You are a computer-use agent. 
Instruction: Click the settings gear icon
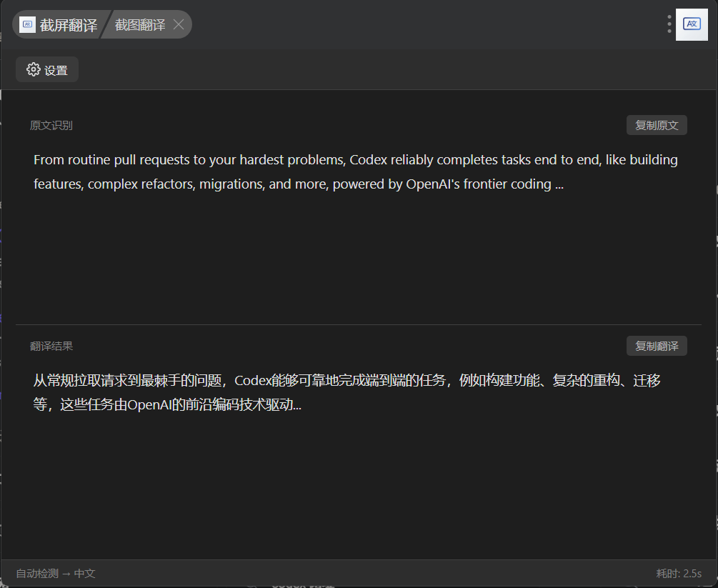pos(33,69)
